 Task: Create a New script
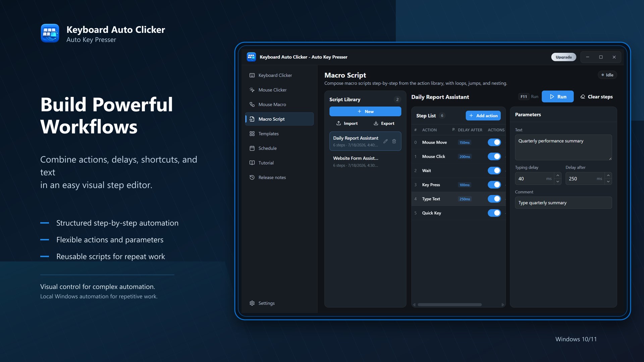(x=365, y=111)
